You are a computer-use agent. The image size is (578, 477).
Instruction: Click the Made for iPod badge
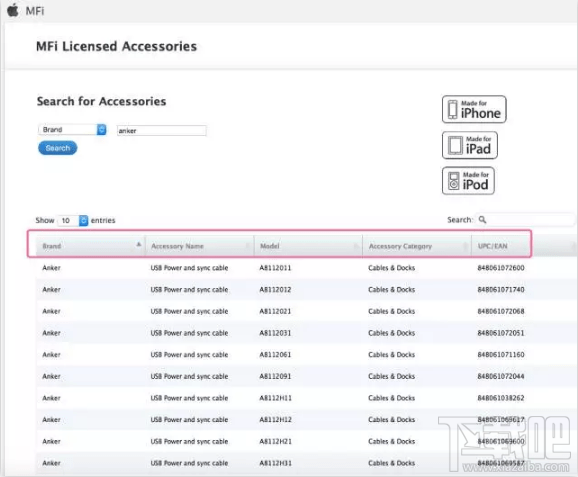click(468, 181)
